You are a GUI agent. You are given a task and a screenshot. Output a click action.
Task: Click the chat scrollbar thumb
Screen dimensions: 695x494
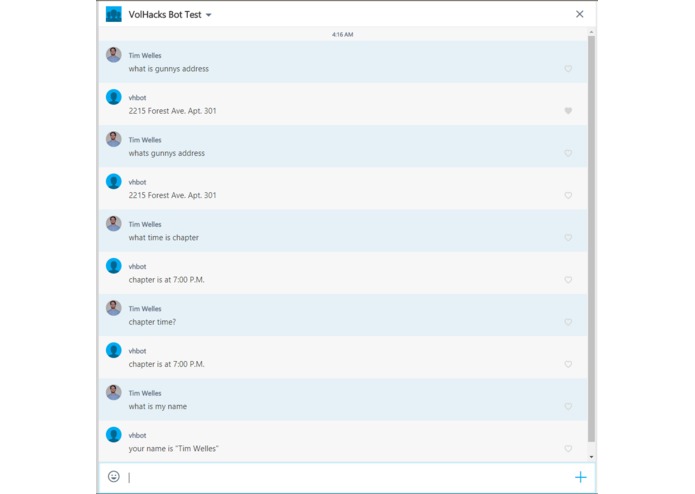[x=591, y=239]
